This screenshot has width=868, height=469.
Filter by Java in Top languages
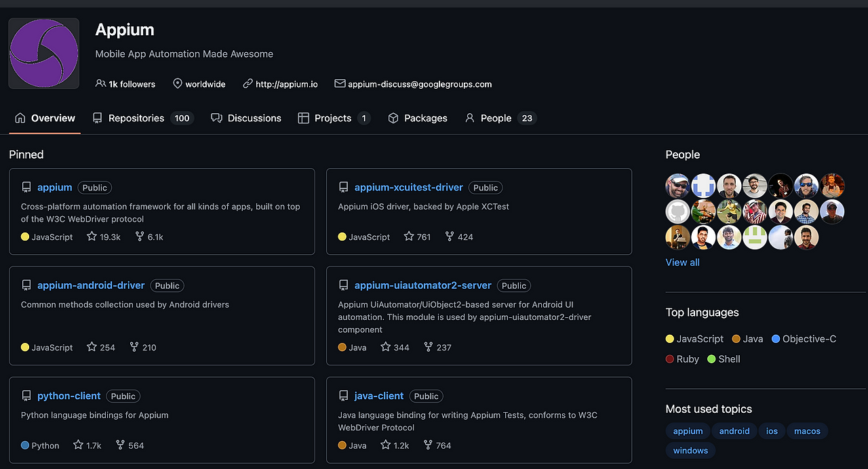tap(748, 339)
